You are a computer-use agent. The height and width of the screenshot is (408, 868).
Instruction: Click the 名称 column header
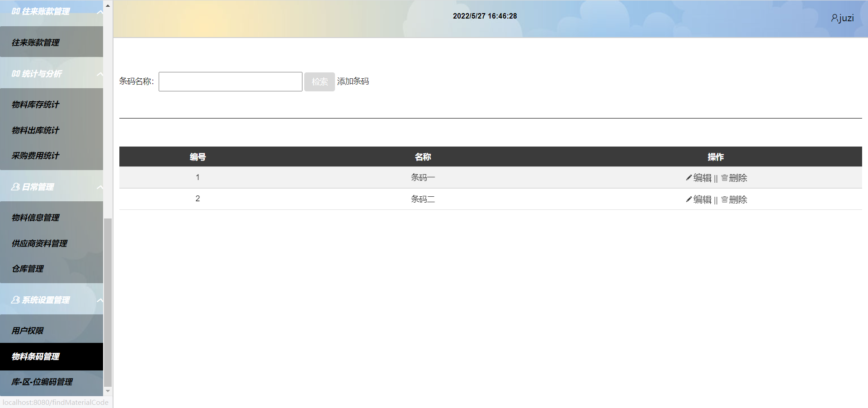click(x=423, y=157)
